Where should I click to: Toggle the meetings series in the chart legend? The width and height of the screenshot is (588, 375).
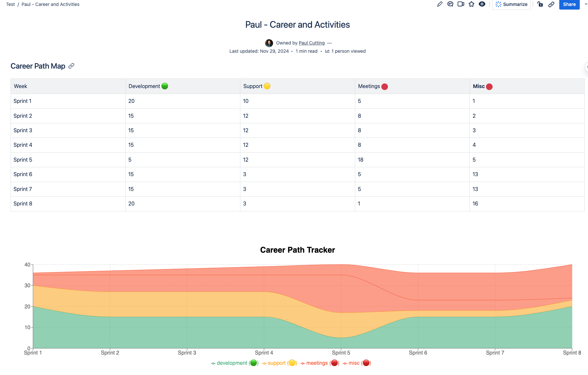coord(318,363)
